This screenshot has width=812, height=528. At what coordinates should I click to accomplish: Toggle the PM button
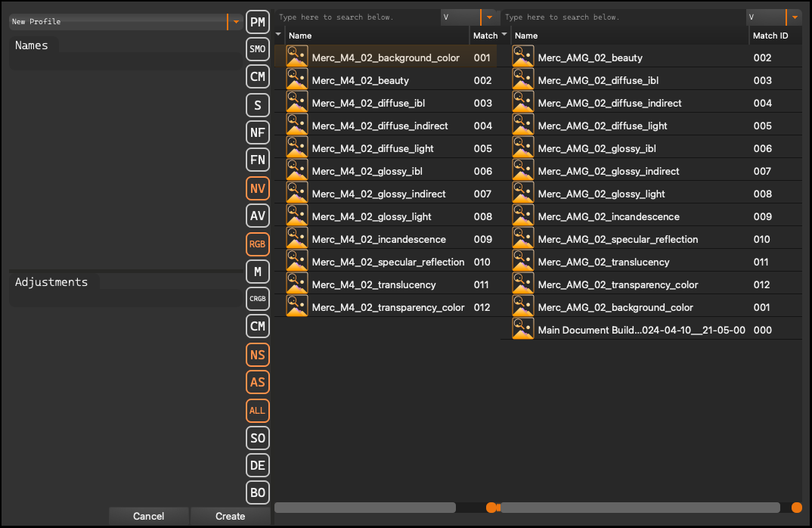[257, 22]
